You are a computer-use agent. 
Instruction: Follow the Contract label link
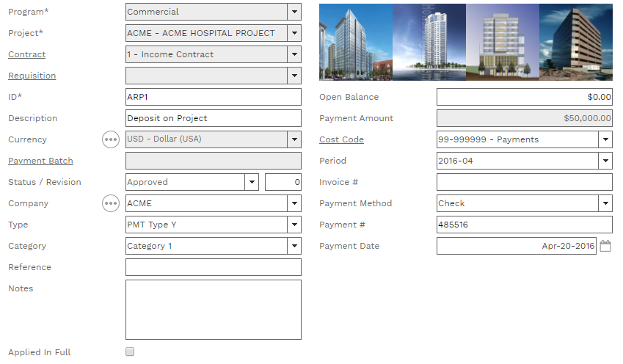(x=26, y=54)
